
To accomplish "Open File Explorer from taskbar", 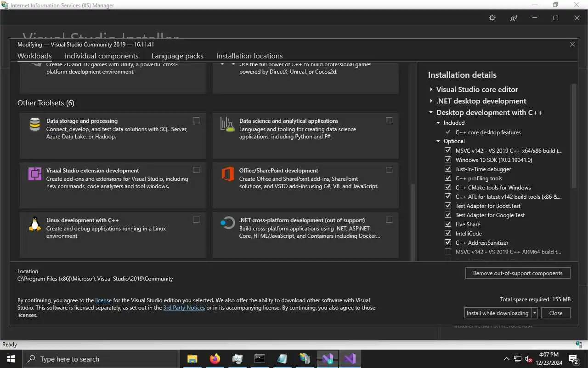I will coord(192,359).
